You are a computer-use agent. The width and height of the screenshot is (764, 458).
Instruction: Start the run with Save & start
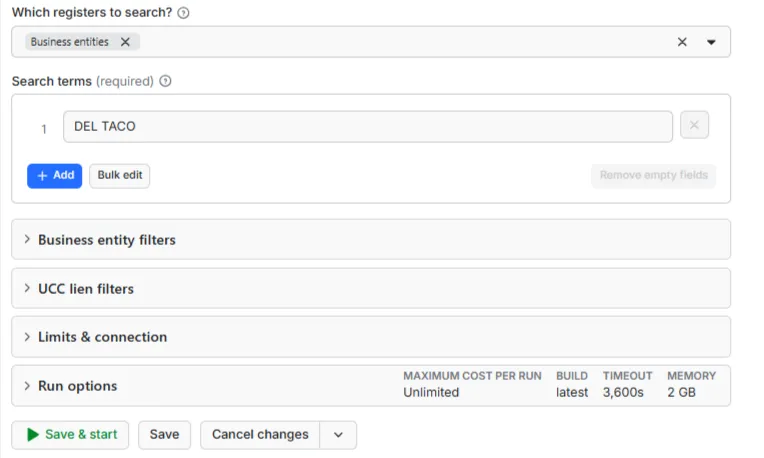[x=70, y=435]
